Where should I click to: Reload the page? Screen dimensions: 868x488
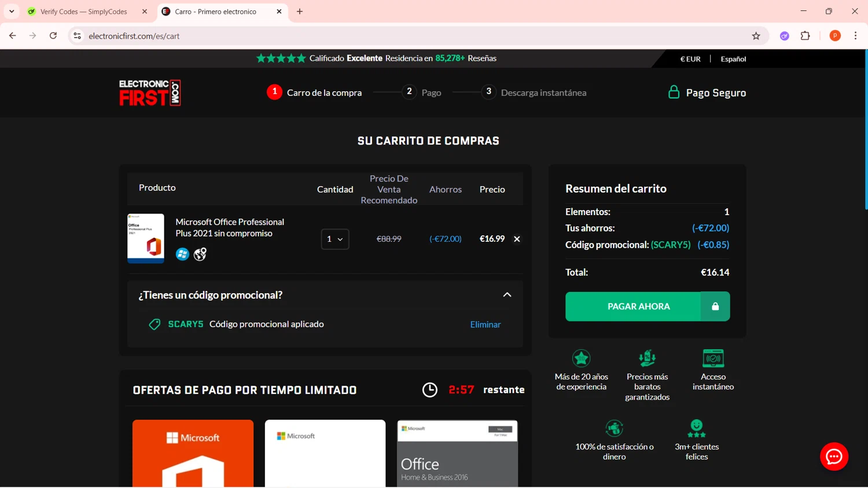click(53, 36)
